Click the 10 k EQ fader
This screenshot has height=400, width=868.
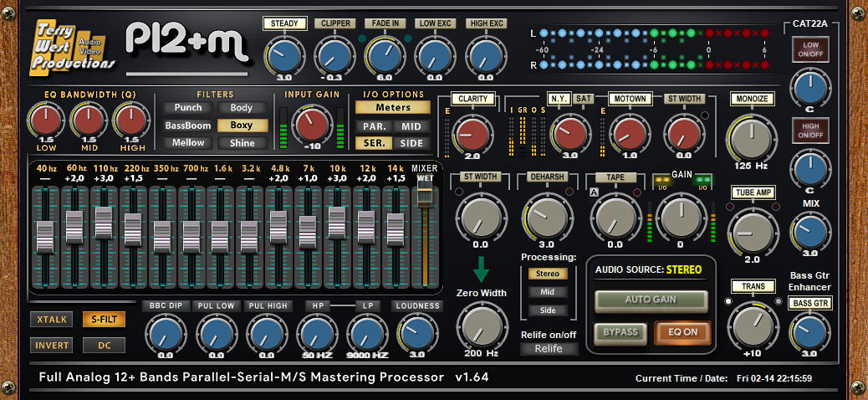pyautogui.click(x=337, y=223)
